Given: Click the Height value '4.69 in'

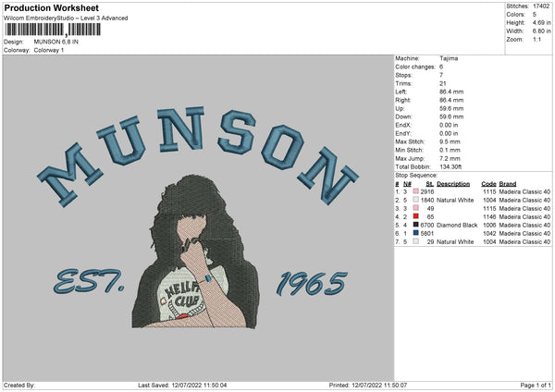Looking at the screenshot, I should [x=541, y=22].
